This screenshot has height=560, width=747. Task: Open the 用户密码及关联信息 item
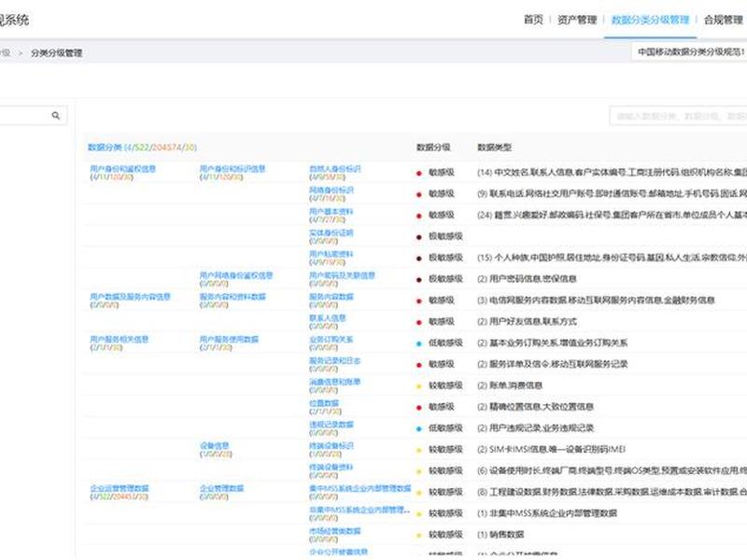click(342, 275)
